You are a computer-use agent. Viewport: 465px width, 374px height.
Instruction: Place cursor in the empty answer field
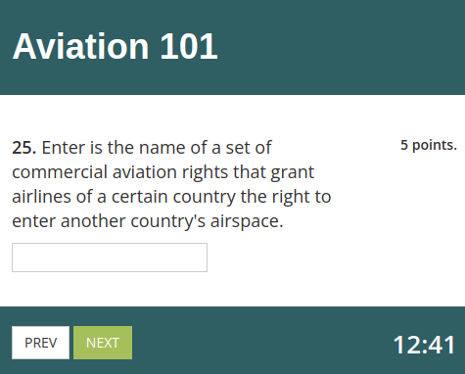click(x=110, y=257)
